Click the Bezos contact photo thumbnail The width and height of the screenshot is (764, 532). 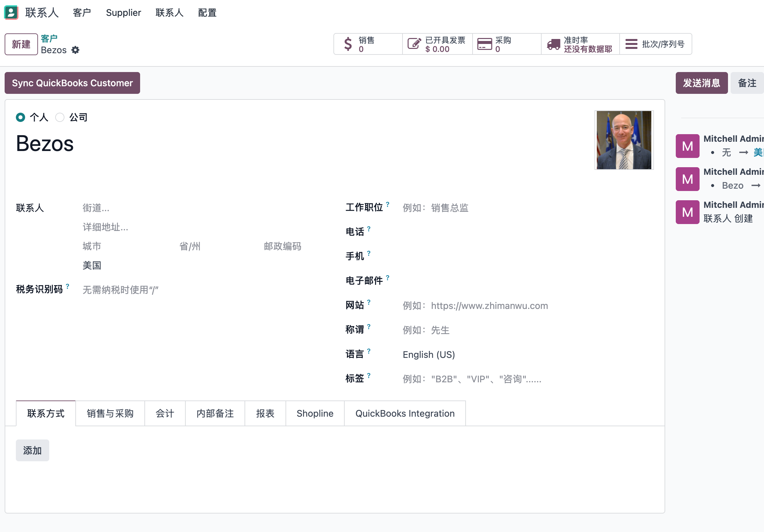point(624,140)
